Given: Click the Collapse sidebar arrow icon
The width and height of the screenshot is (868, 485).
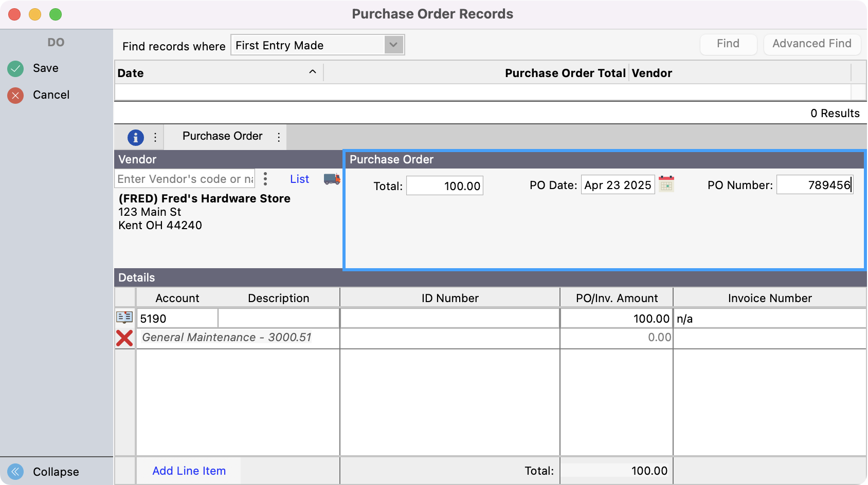Looking at the screenshot, I should 15,472.
